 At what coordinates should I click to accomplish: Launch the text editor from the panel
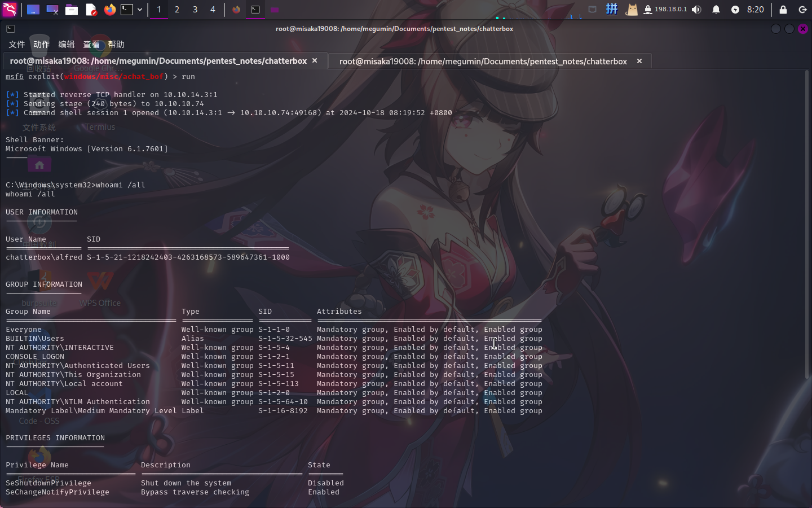(x=91, y=10)
